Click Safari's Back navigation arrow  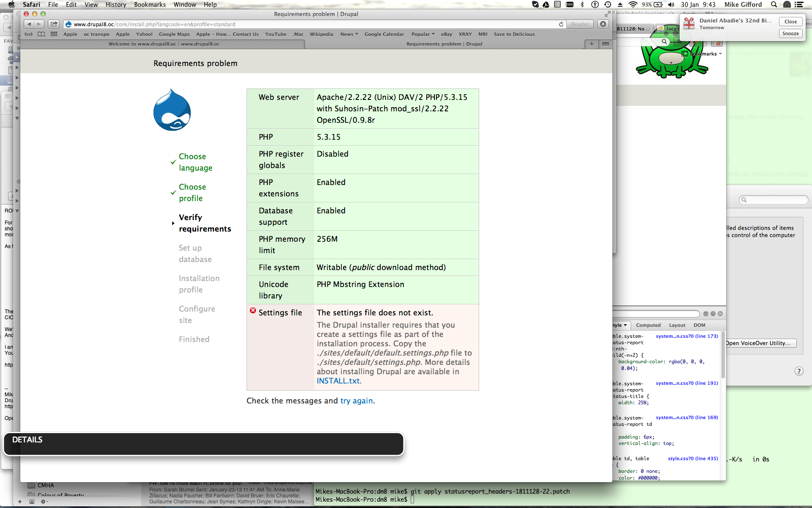pyautogui.click(x=29, y=24)
